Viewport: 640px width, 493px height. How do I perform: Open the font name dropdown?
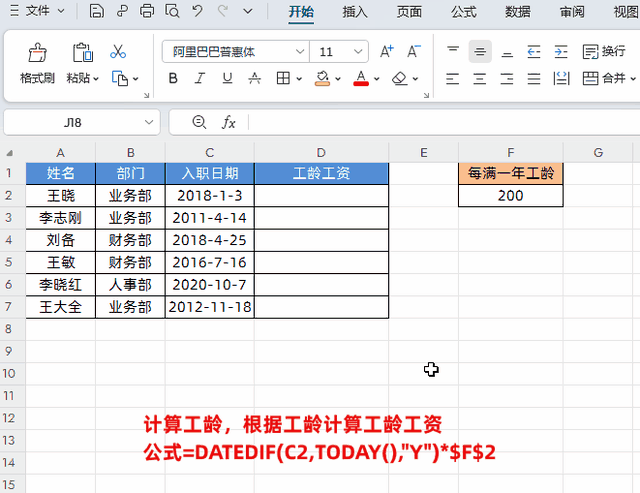pyautogui.click(x=300, y=52)
